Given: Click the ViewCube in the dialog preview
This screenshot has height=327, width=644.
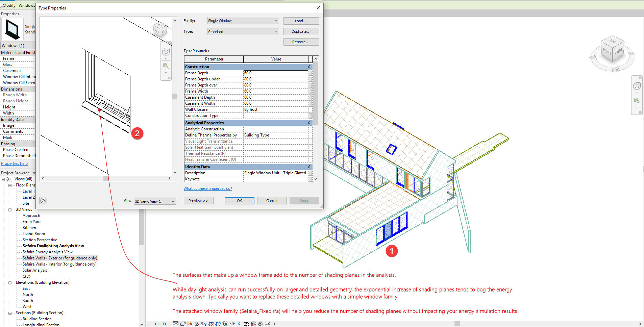Looking at the screenshot, I should [x=160, y=30].
